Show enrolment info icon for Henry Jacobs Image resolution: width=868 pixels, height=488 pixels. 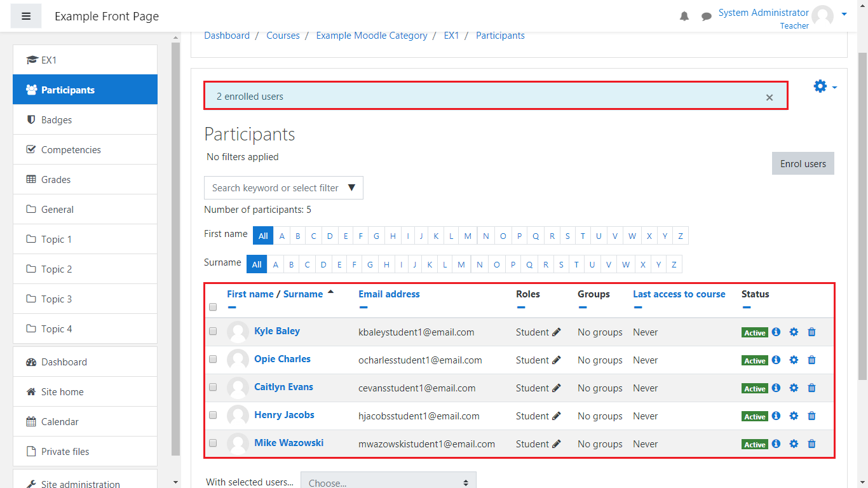click(776, 416)
